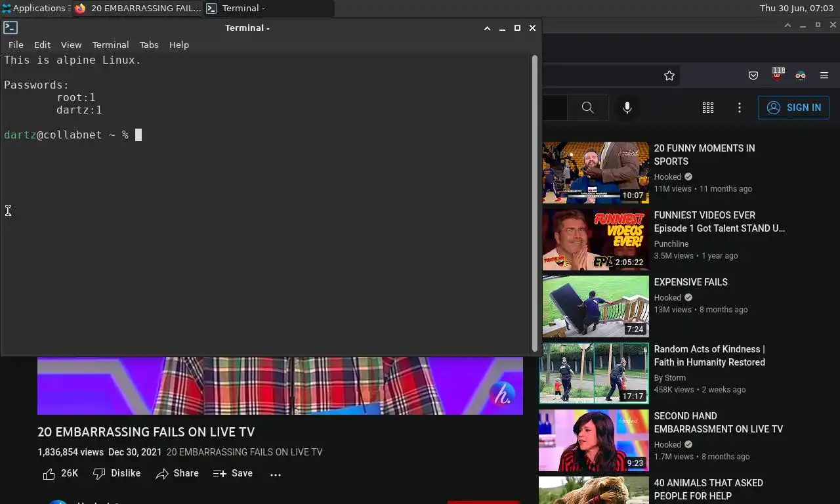Open the Pocket save icon in Firefox
840x504 pixels.
point(753,75)
